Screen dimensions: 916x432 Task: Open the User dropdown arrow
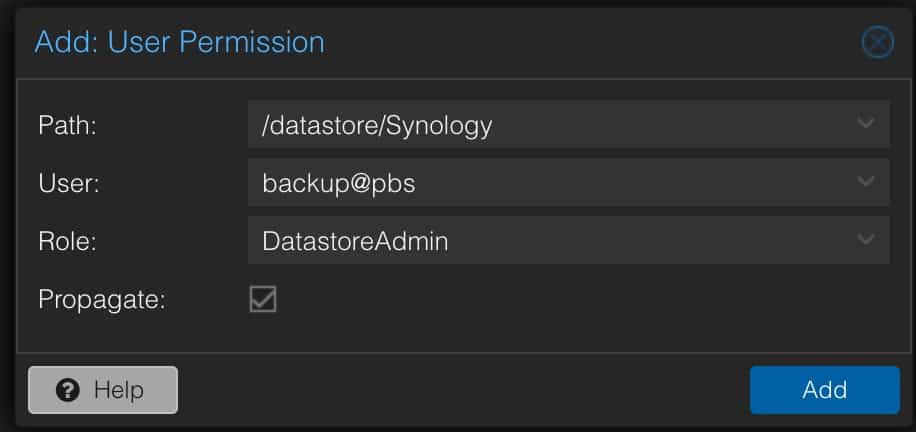[865, 182]
